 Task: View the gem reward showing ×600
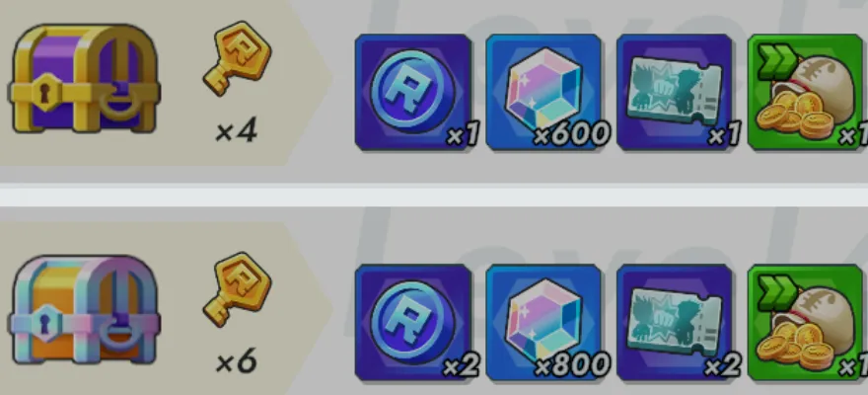543,92
